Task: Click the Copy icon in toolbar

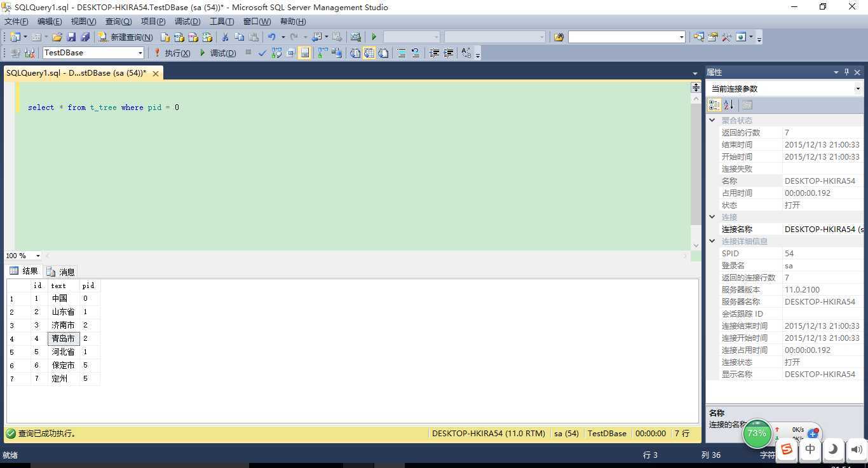Action: coord(240,37)
